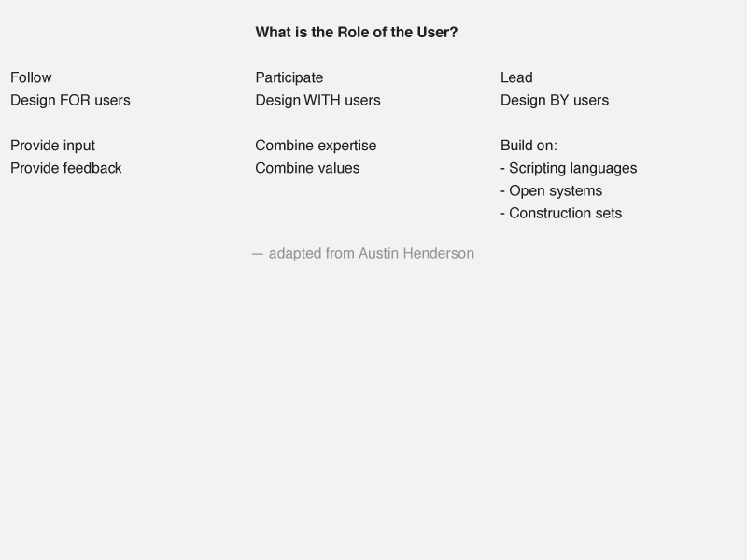Click "Design WITH users" text
This screenshot has width=747, height=560.
(x=317, y=101)
